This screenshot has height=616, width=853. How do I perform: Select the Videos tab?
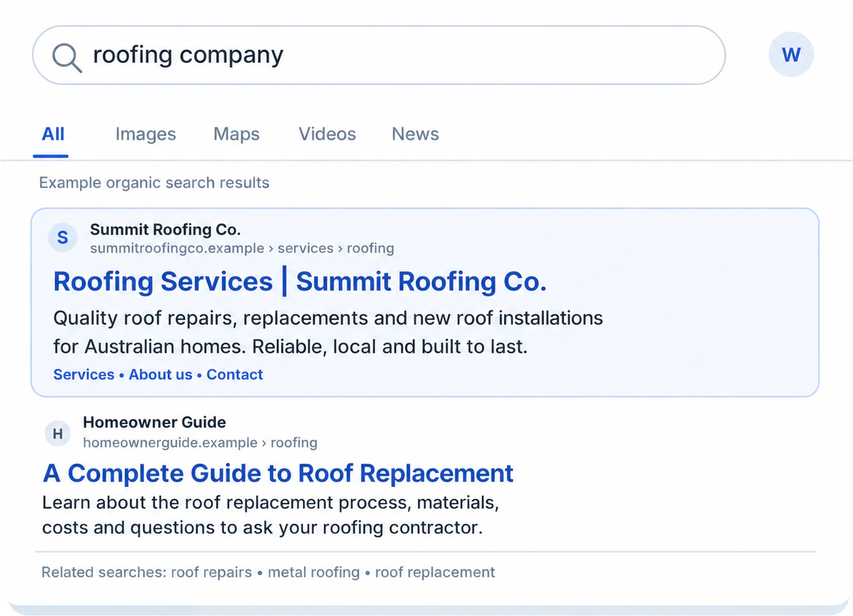click(x=327, y=134)
